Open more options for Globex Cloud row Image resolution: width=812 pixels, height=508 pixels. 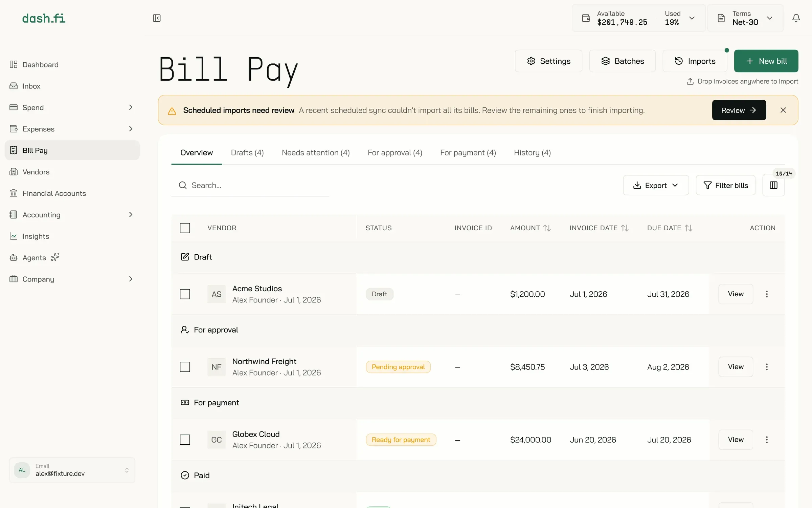pyautogui.click(x=767, y=440)
